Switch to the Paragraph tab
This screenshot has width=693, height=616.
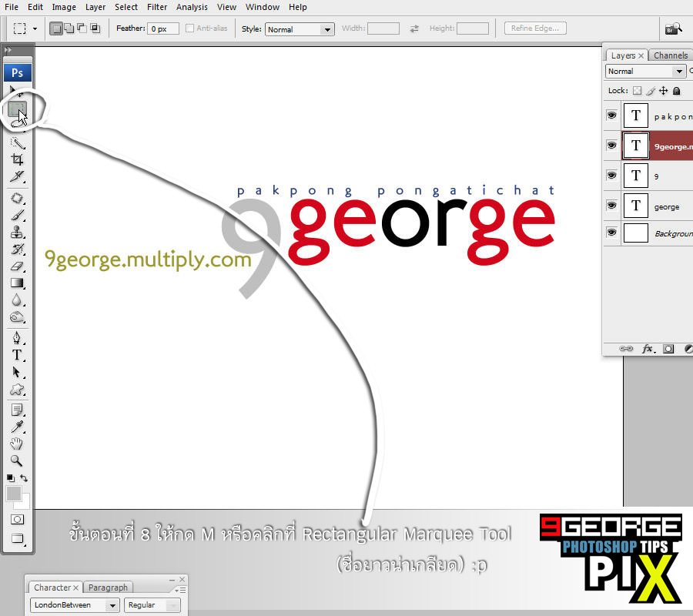(108, 588)
